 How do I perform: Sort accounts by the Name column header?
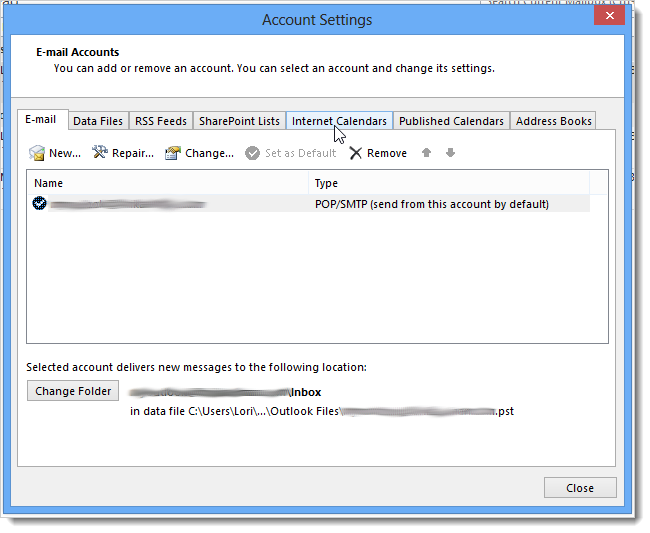(167, 183)
